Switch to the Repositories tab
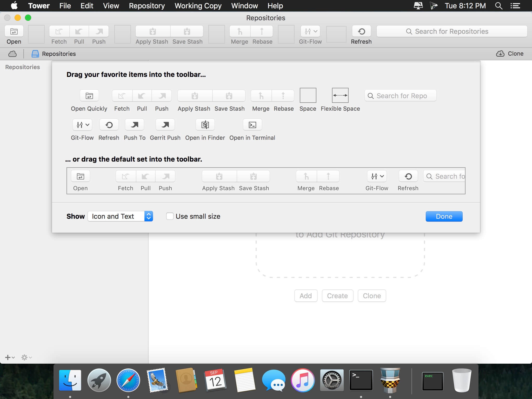Image resolution: width=532 pixels, height=399 pixels. (x=54, y=54)
